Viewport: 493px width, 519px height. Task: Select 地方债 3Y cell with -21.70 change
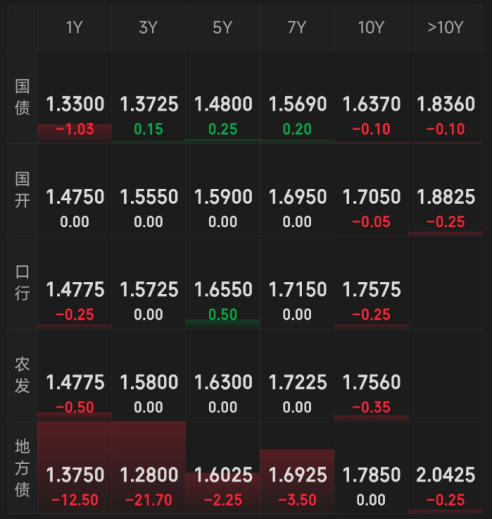148,468
